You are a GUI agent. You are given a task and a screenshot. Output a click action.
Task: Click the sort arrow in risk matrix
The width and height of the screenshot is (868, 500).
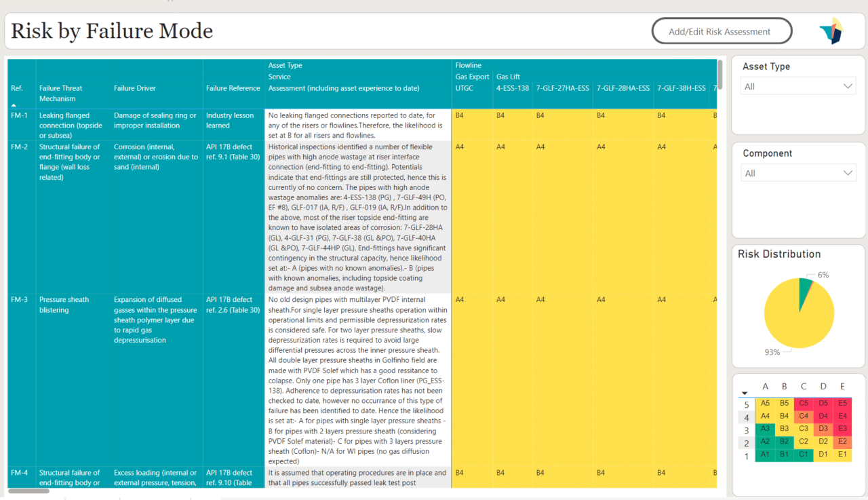coord(745,393)
